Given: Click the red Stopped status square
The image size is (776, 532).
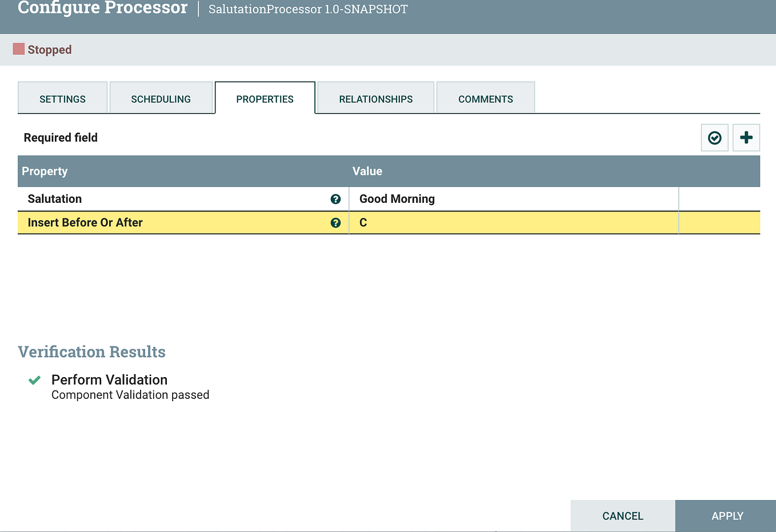Looking at the screenshot, I should (18, 49).
